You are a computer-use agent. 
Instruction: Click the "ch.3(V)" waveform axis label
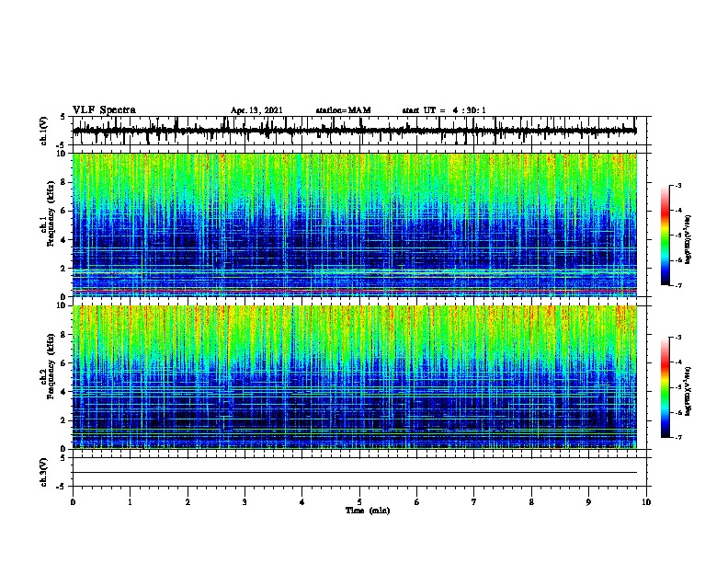(x=44, y=472)
